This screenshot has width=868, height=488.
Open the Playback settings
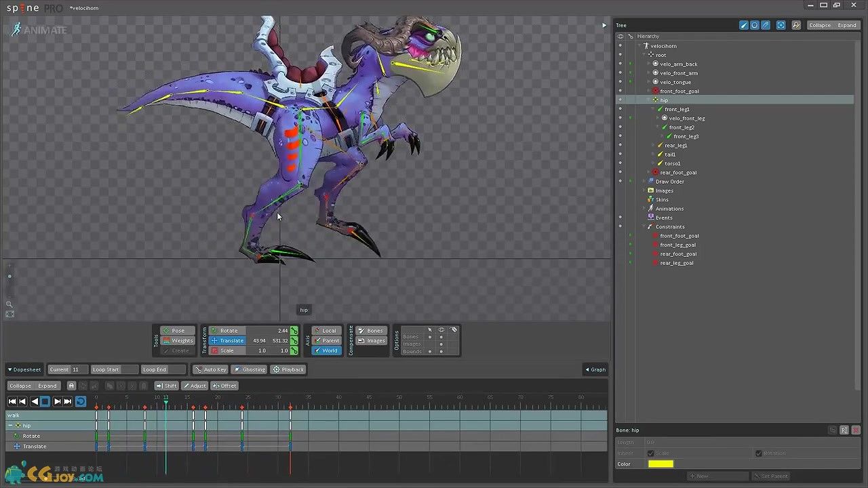pos(289,369)
